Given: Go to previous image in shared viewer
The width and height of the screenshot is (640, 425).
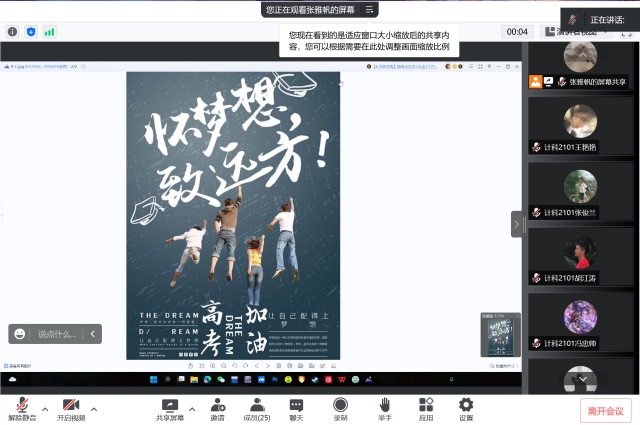Looking at the screenshot, I should 257,366.
